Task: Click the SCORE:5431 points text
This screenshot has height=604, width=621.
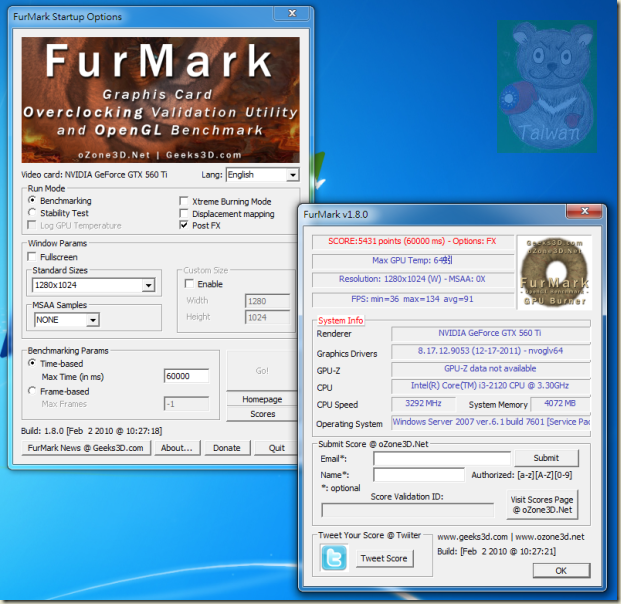Action: pyautogui.click(x=412, y=241)
